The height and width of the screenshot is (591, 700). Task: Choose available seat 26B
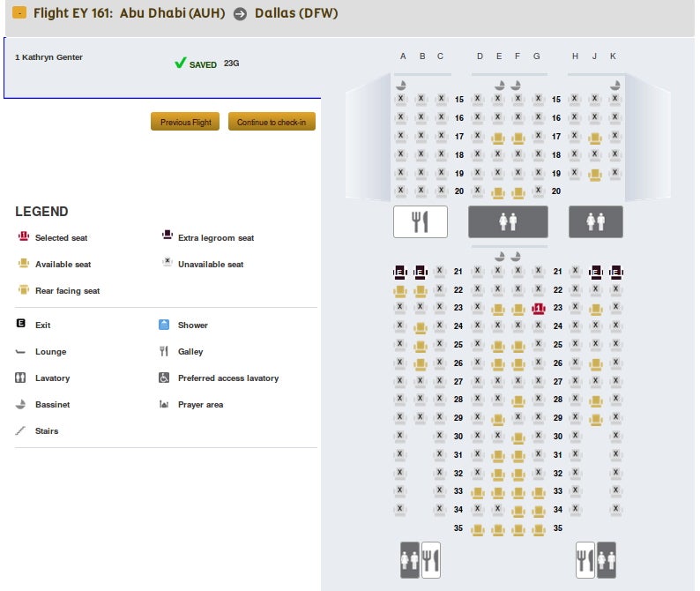[421, 365]
